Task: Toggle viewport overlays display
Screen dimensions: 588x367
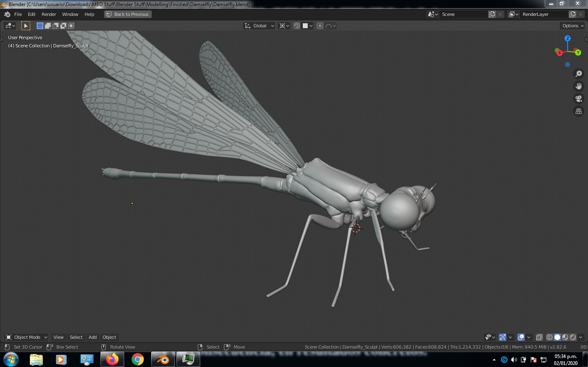Action: coord(521,337)
